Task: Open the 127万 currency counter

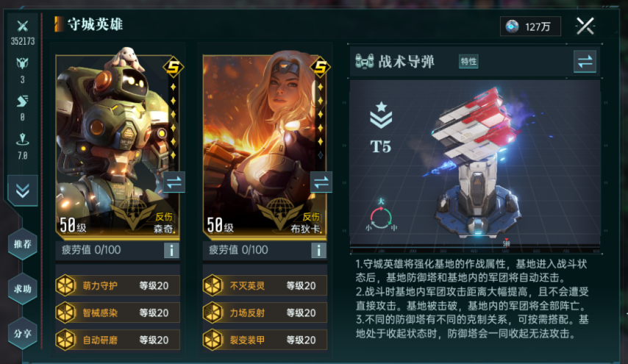Action: point(530,26)
